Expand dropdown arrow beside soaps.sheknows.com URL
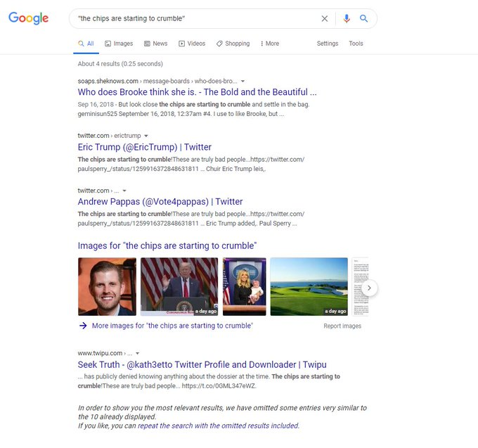Screen dimensions: 478x448 (243, 81)
